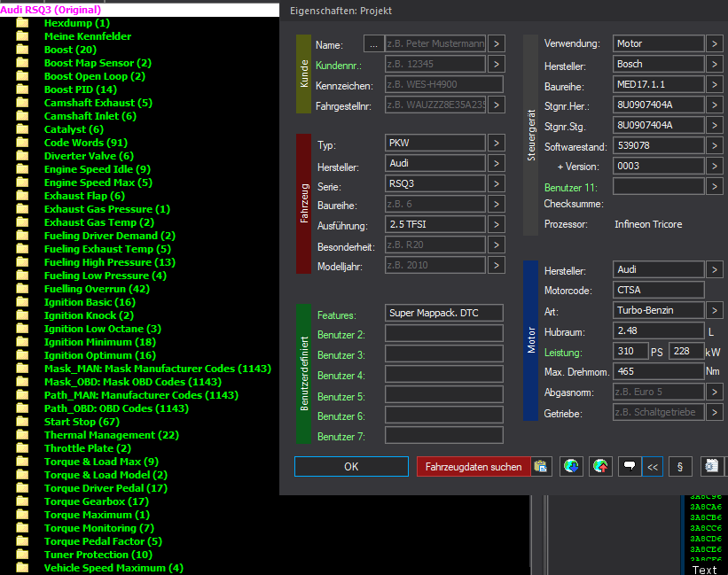Click the folder icon beside Torque Gearbox (17)

pos(22,501)
